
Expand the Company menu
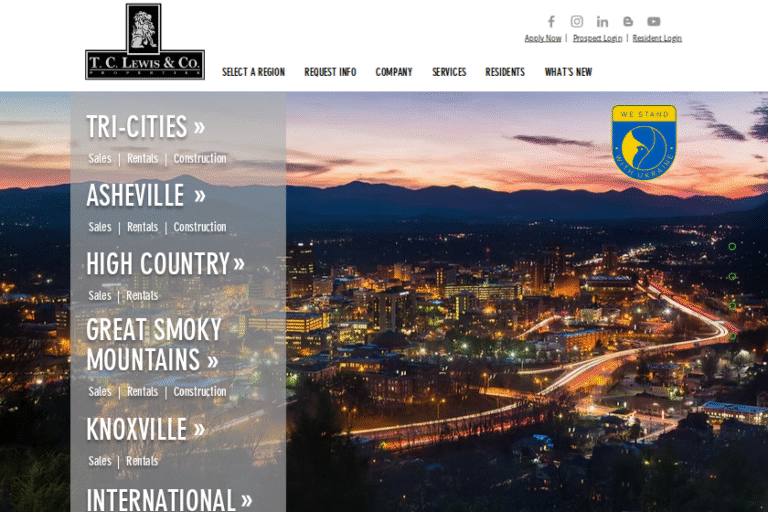tap(394, 72)
